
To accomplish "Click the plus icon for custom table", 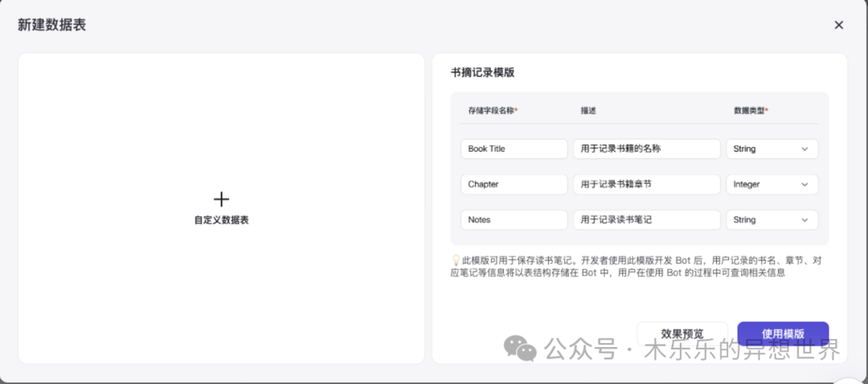I will tap(221, 199).
